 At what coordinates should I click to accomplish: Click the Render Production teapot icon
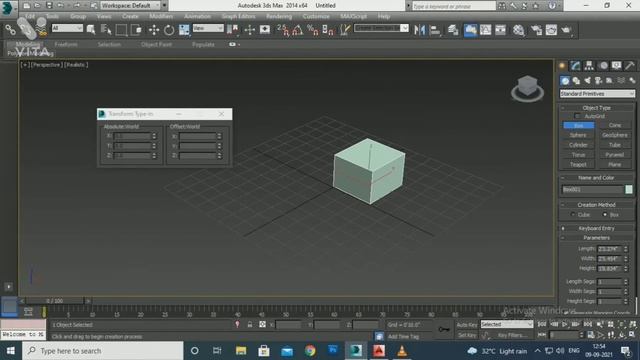(566, 30)
